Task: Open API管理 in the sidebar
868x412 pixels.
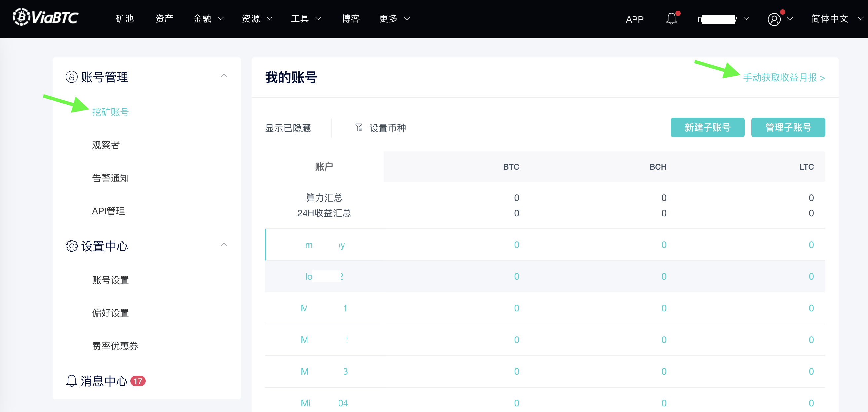Action: (x=108, y=211)
